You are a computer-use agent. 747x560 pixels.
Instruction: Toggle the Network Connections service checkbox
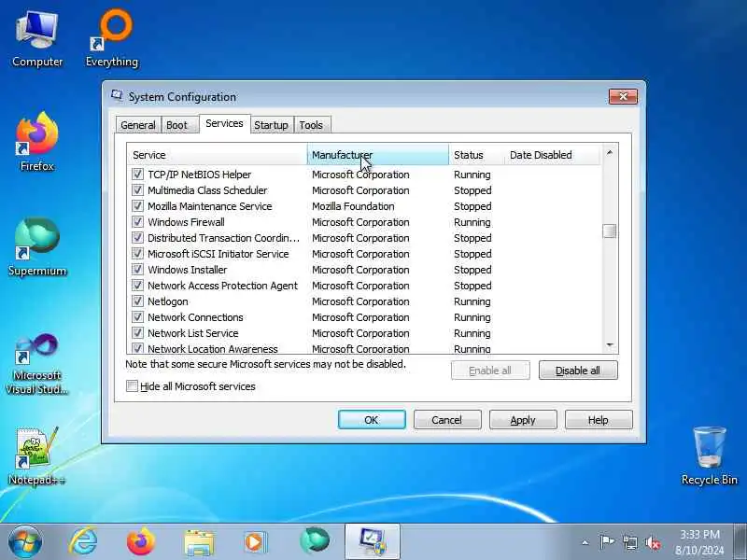(137, 317)
